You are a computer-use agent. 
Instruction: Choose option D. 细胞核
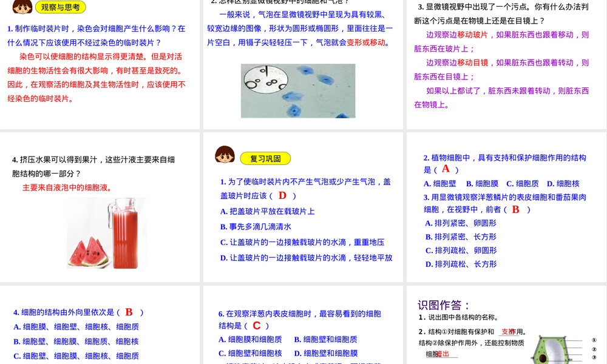563,183
